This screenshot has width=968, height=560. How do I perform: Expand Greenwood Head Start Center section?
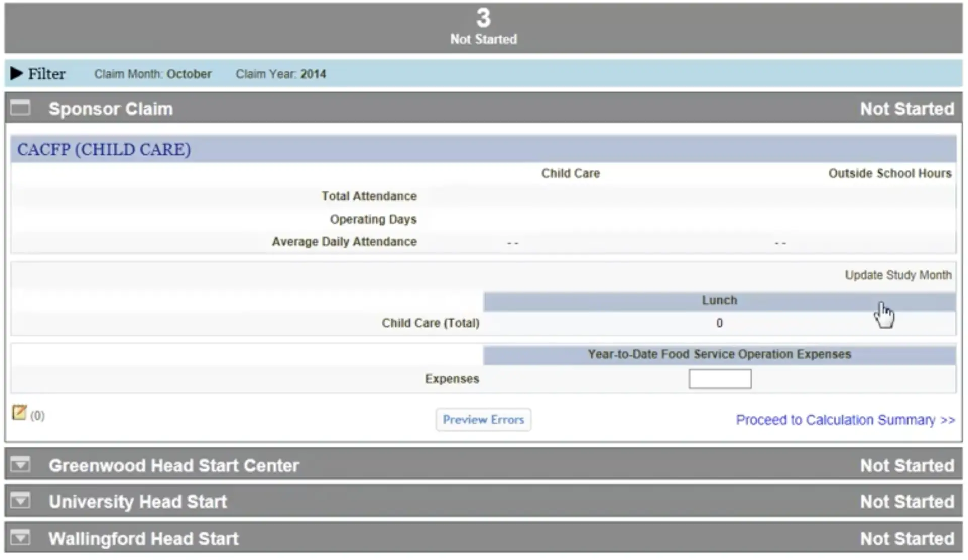coord(20,464)
